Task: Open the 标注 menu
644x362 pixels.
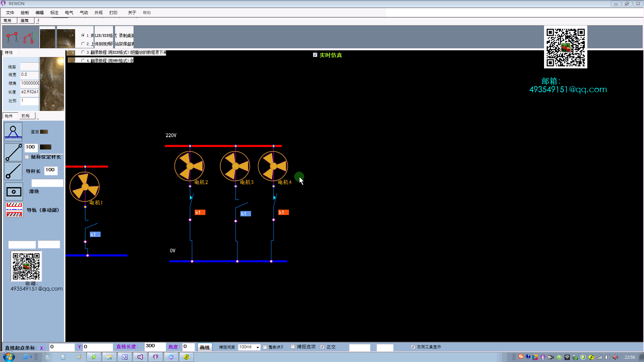Action: click(54, 13)
